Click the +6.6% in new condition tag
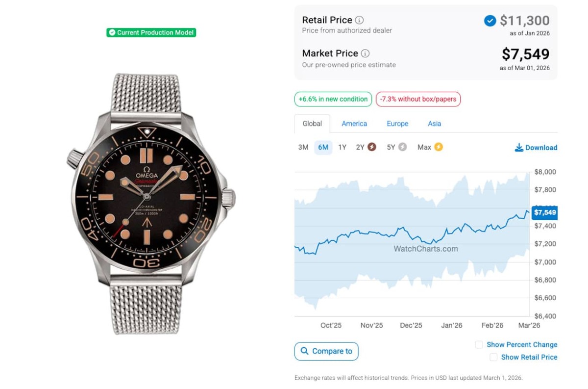 click(x=333, y=99)
